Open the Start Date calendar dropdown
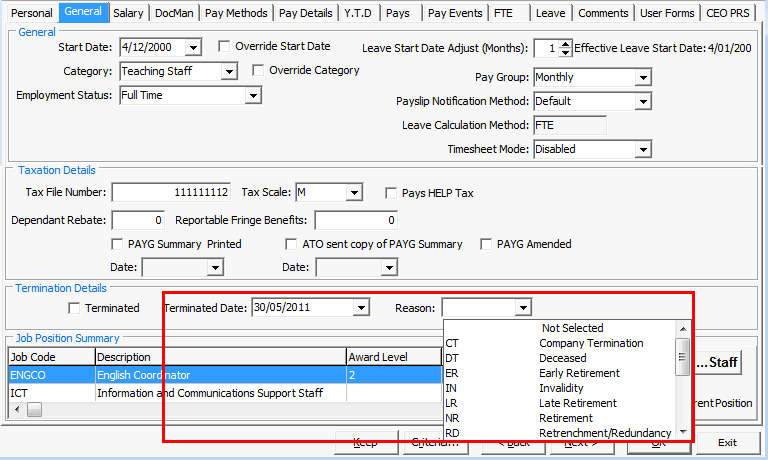The height and width of the screenshot is (460, 768). click(193, 48)
